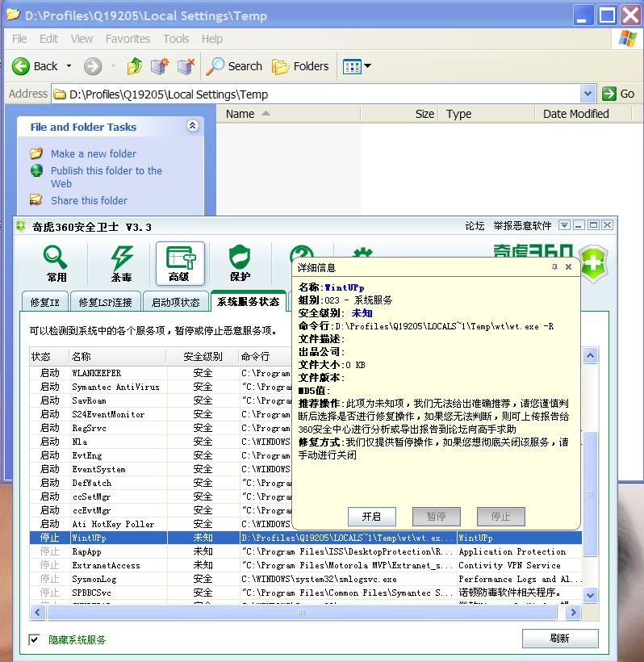Switch to the 修复IE tab

pos(44,302)
